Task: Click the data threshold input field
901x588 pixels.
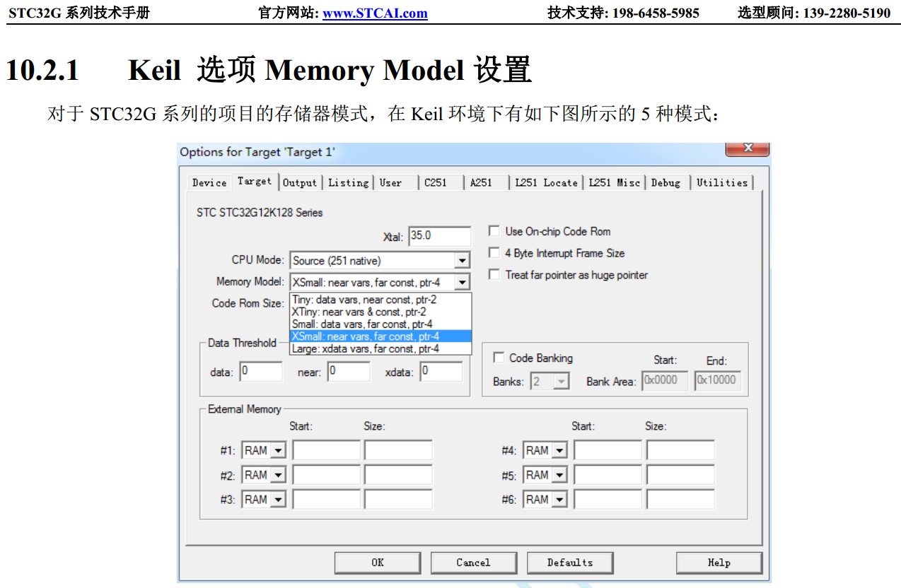Action: point(261,372)
